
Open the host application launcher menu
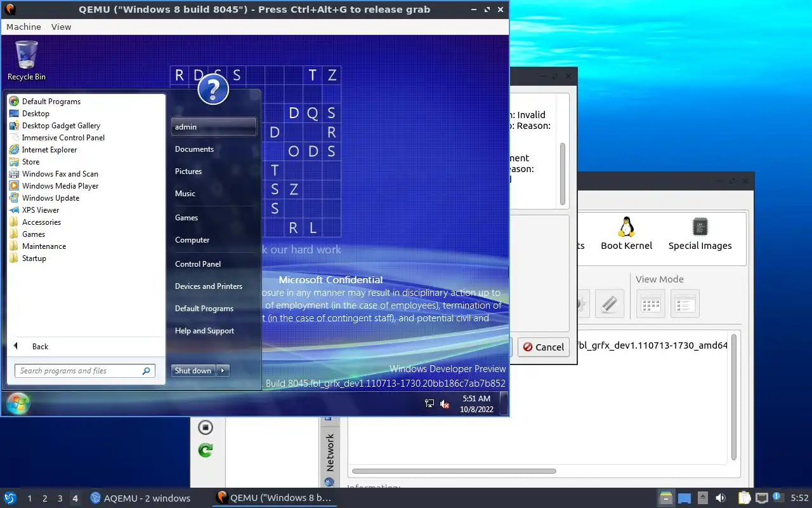(x=10, y=498)
